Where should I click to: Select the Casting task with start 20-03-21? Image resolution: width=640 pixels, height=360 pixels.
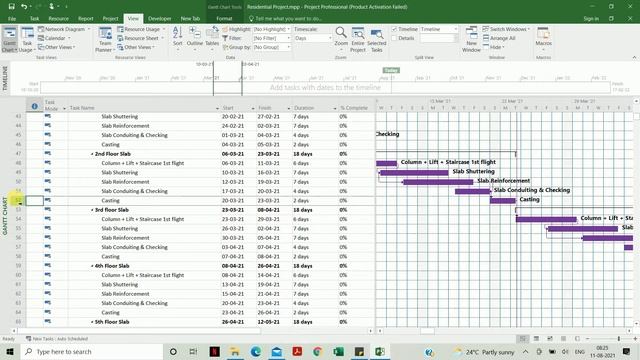click(110, 201)
